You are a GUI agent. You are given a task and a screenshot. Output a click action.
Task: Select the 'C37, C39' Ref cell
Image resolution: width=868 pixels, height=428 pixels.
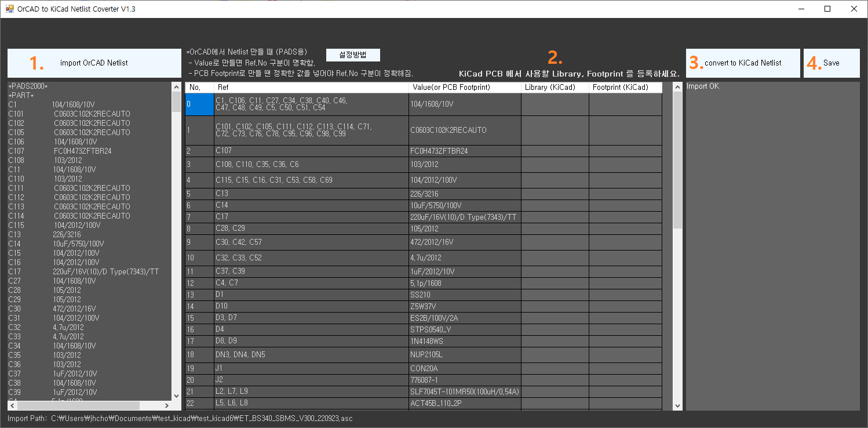(311, 271)
